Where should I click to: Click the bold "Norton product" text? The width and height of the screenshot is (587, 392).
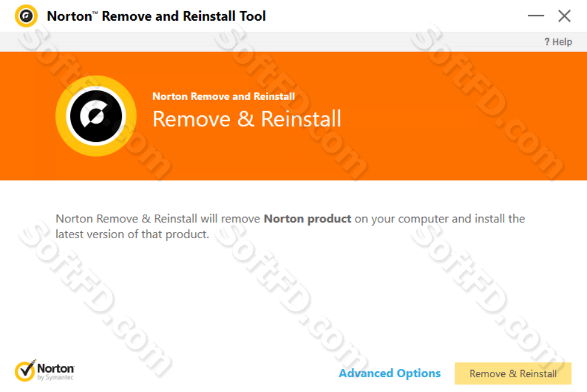(307, 219)
